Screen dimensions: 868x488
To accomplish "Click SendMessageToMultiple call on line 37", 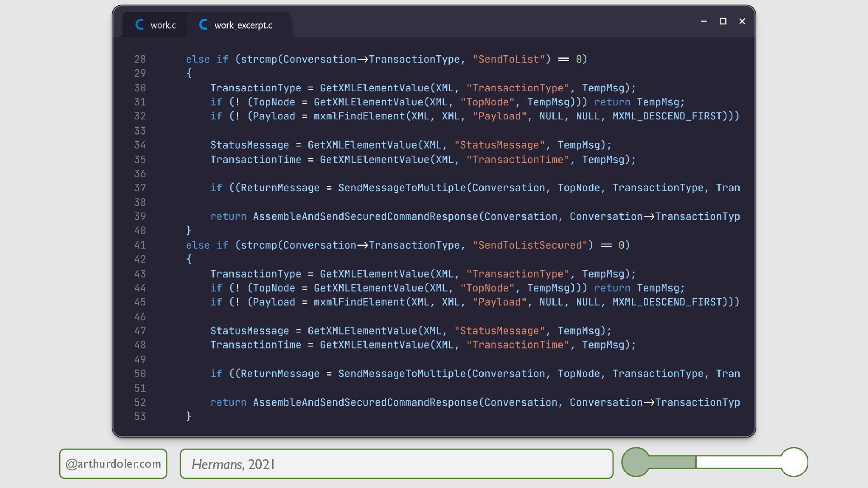I will coord(401,188).
